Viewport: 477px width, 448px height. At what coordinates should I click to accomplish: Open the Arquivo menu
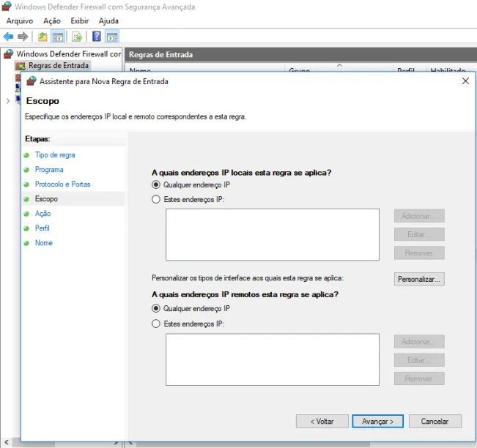pyautogui.click(x=20, y=21)
